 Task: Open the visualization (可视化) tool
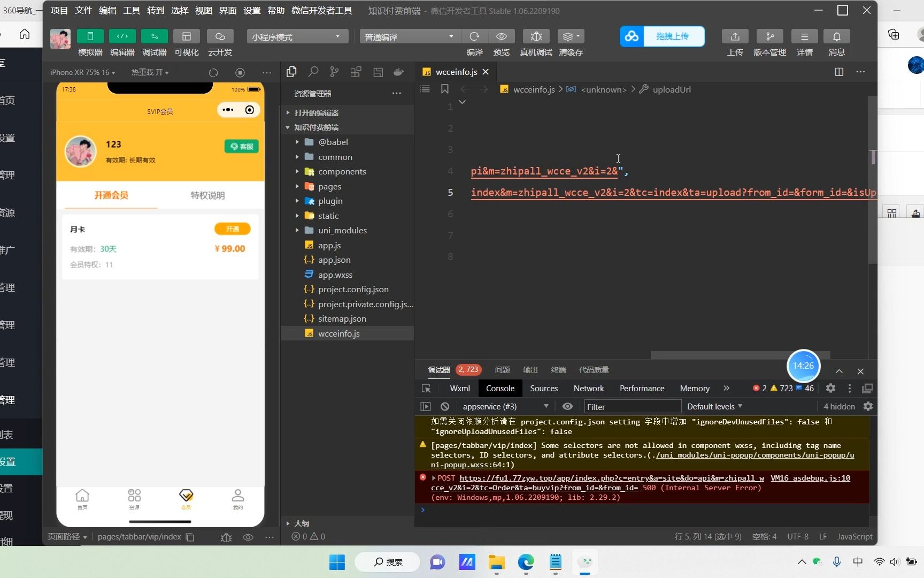pos(186,36)
